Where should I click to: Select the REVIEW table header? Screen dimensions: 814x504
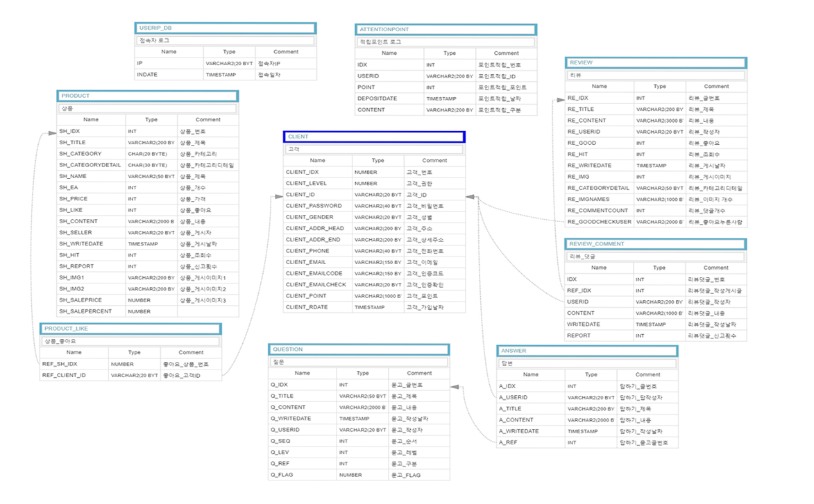click(x=655, y=62)
